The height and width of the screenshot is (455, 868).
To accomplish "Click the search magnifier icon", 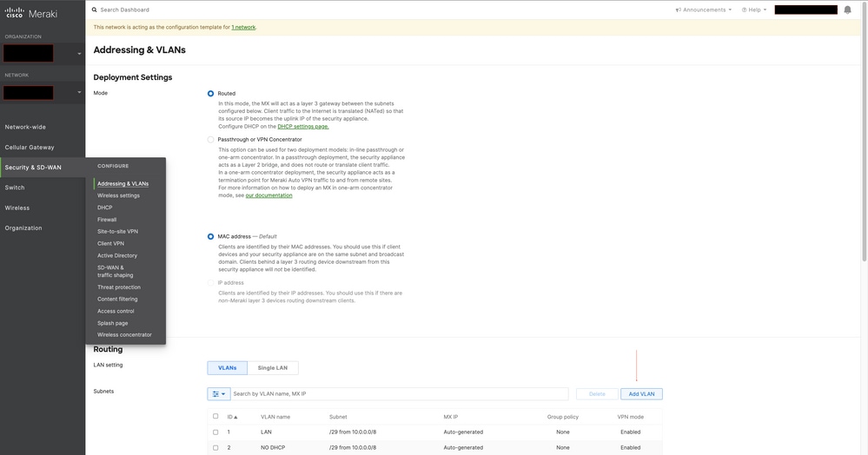I will [x=94, y=10].
